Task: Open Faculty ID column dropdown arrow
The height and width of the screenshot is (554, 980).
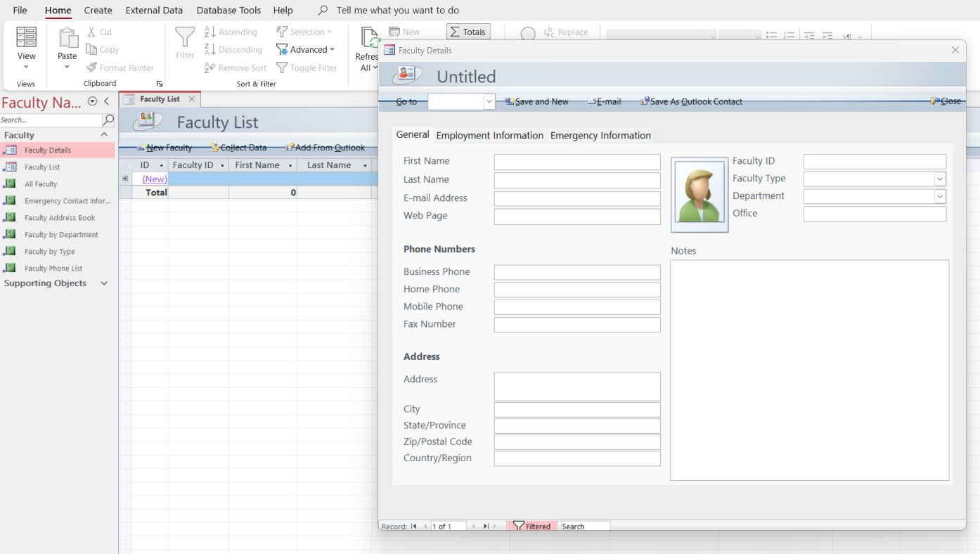Action: coord(223,165)
